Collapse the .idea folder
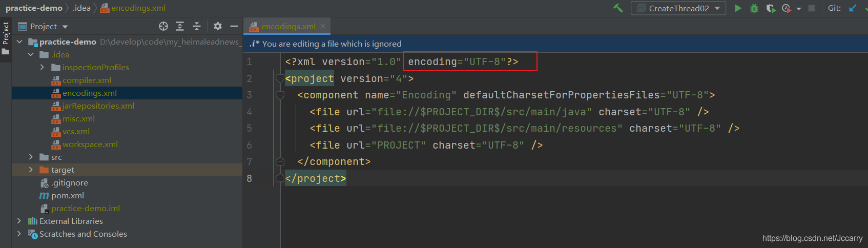 click(x=31, y=54)
